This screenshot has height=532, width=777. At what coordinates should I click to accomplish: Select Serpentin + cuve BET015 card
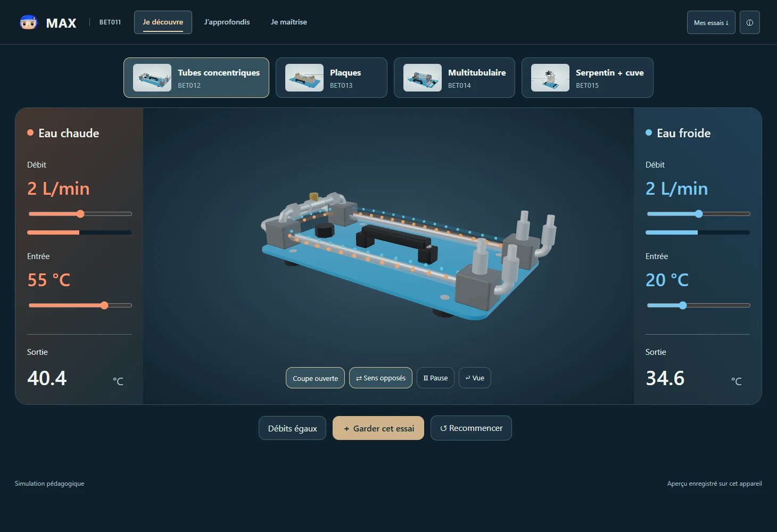coord(588,78)
